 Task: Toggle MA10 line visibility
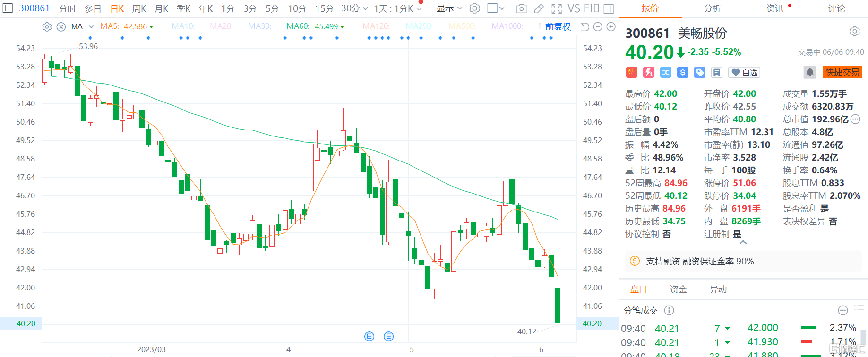(x=183, y=26)
